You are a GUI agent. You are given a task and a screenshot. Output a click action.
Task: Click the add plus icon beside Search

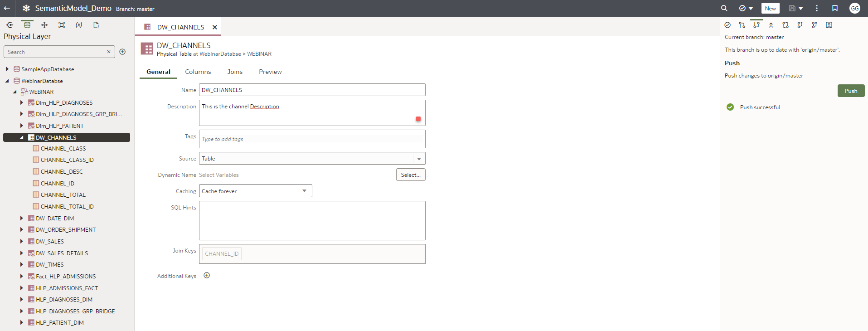click(x=122, y=52)
